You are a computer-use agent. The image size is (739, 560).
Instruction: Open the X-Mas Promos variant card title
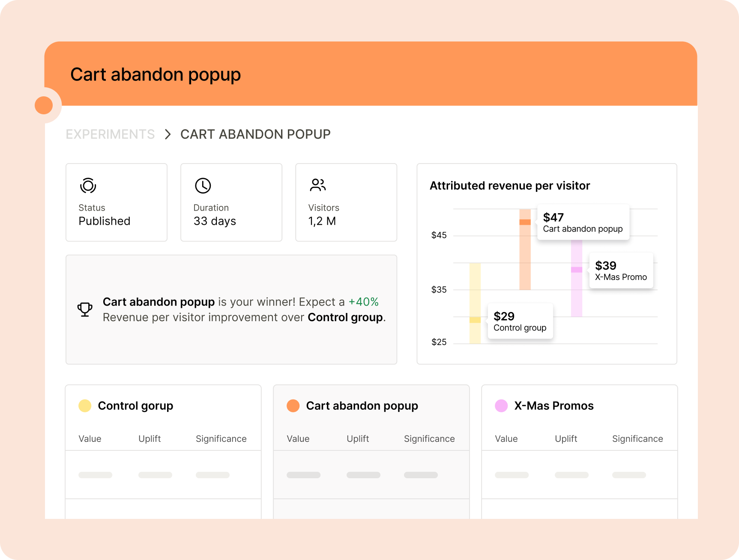[554, 406]
